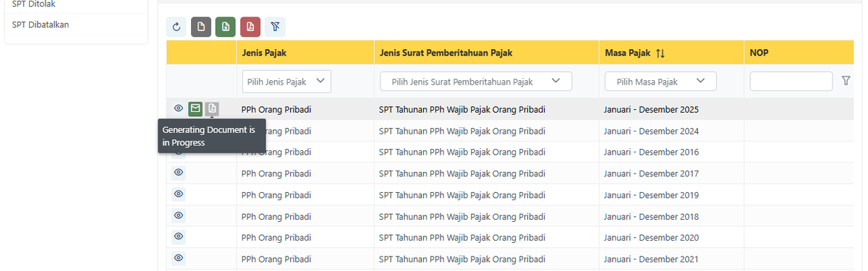Open the Pilih Jenis Pajak dropdown
This screenshot has width=868, height=271.
286,82
